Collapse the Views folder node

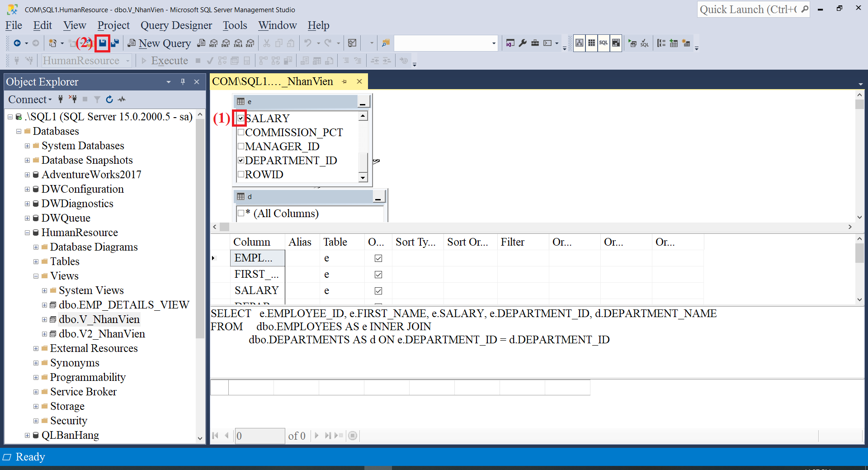pos(36,276)
